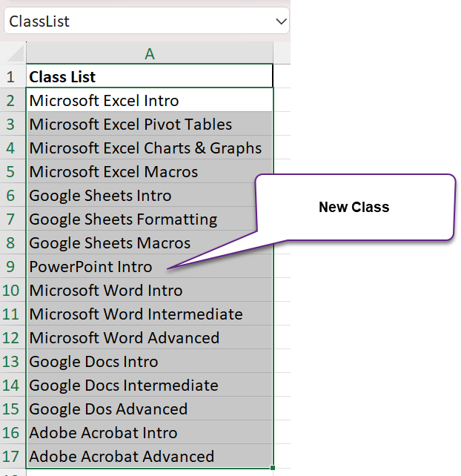Image resolution: width=461 pixels, height=476 pixels.
Task: Select row 14 header
Action: click(x=13, y=385)
